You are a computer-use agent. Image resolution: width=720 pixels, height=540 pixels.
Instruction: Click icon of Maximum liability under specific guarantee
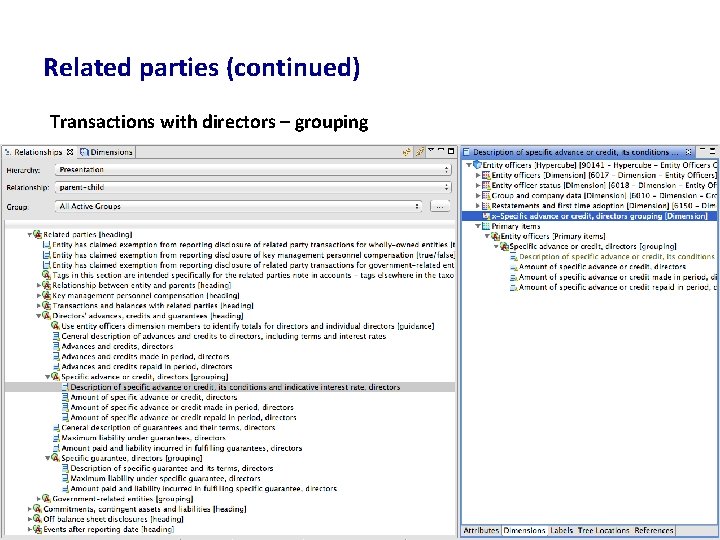[65, 478]
